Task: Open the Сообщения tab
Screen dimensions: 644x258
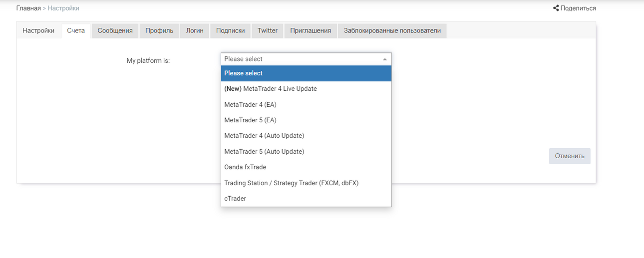Action: (x=115, y=30)
